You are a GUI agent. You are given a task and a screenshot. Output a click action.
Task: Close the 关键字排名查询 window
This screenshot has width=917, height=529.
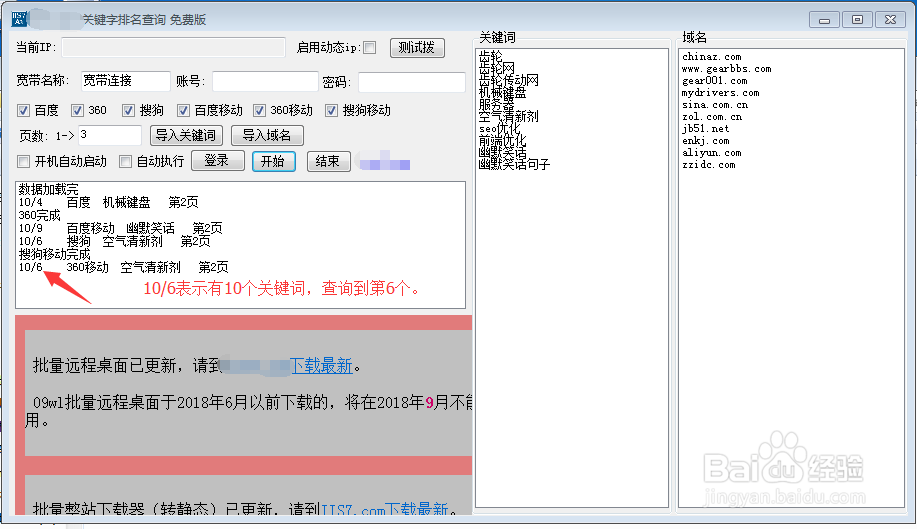pyautogui.click(x=891, y=20)
